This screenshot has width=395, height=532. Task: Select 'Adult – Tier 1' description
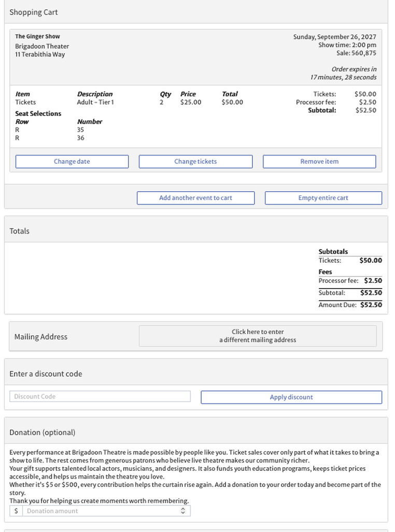95,102
